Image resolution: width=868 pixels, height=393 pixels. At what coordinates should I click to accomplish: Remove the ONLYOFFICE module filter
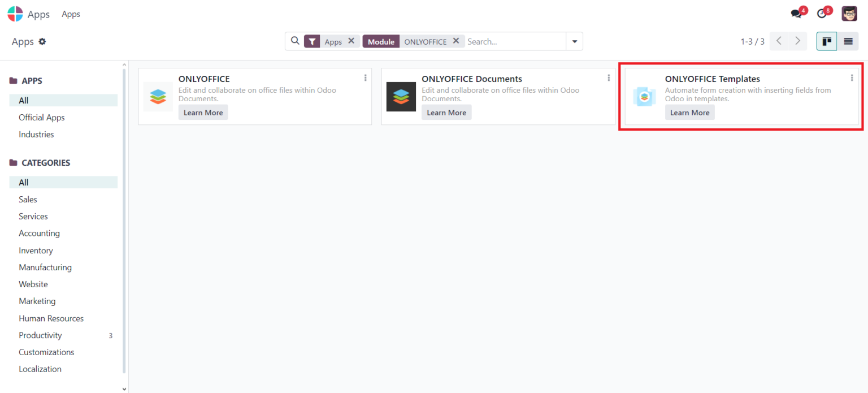click(457, 41)
